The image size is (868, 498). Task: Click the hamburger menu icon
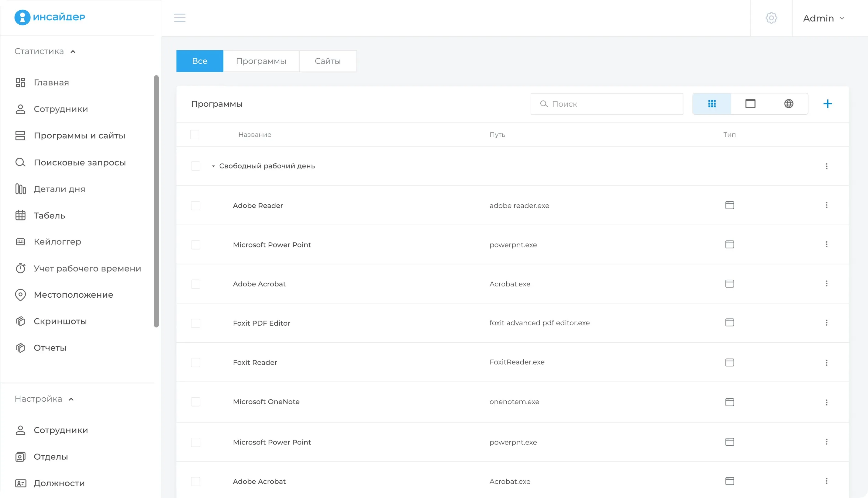point(180,18)
